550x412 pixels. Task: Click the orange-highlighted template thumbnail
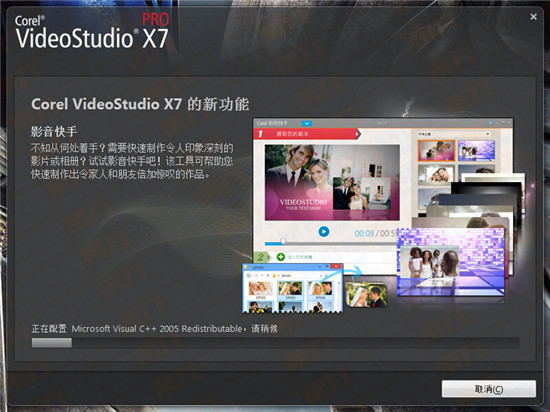[x=436, y=151]
